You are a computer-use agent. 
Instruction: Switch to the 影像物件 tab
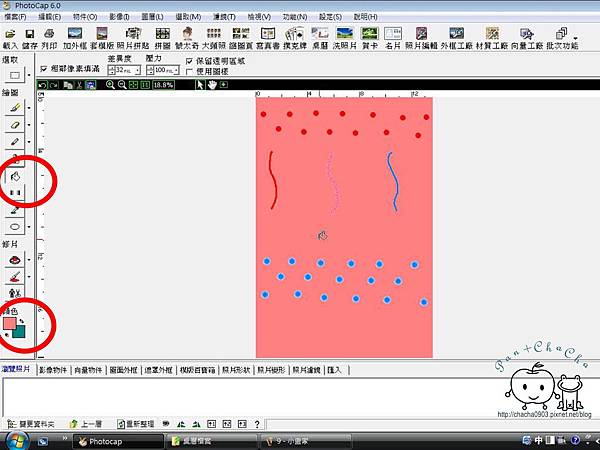pos(53,370)
